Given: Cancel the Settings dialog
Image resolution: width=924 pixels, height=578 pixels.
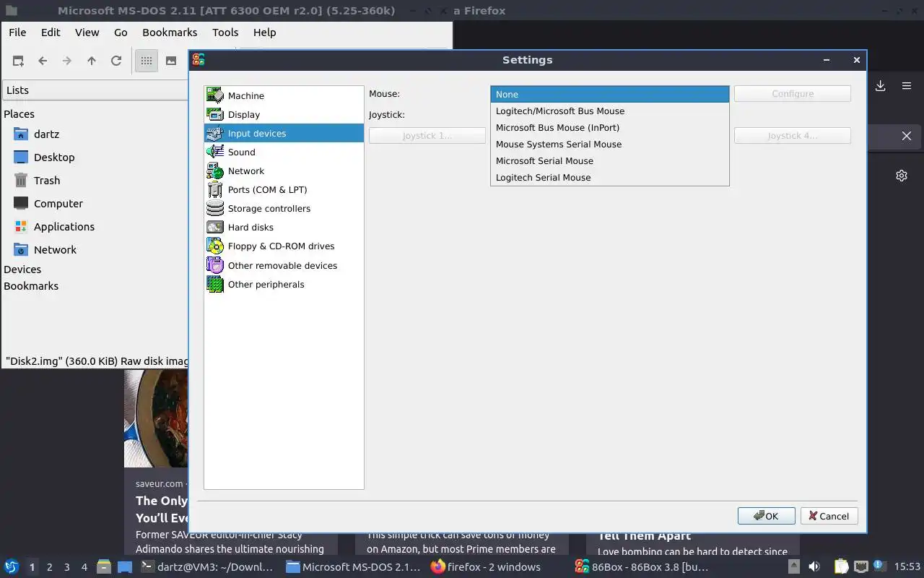Looking at the screenshot, I should click(x=829, y=516).
